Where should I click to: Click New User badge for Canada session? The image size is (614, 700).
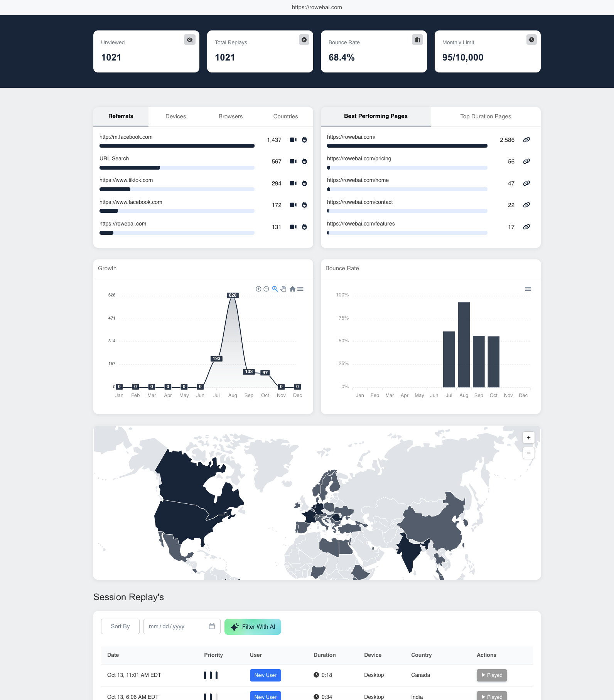point(265,675)
